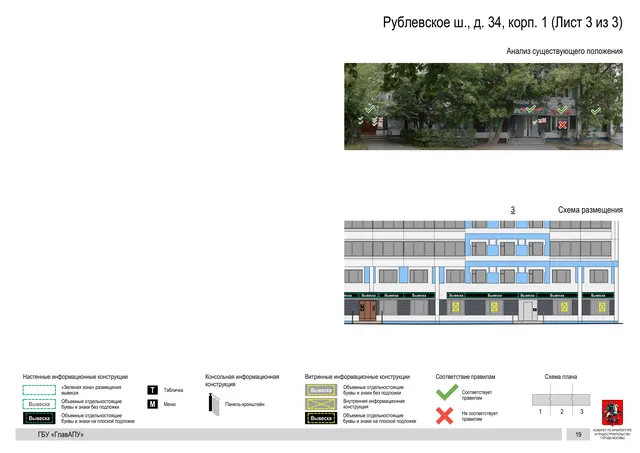Image resolution: width=640 pixels, height=453 pixels.
Task: Click the Не соответствует правилам label
Action: (480, 416)
